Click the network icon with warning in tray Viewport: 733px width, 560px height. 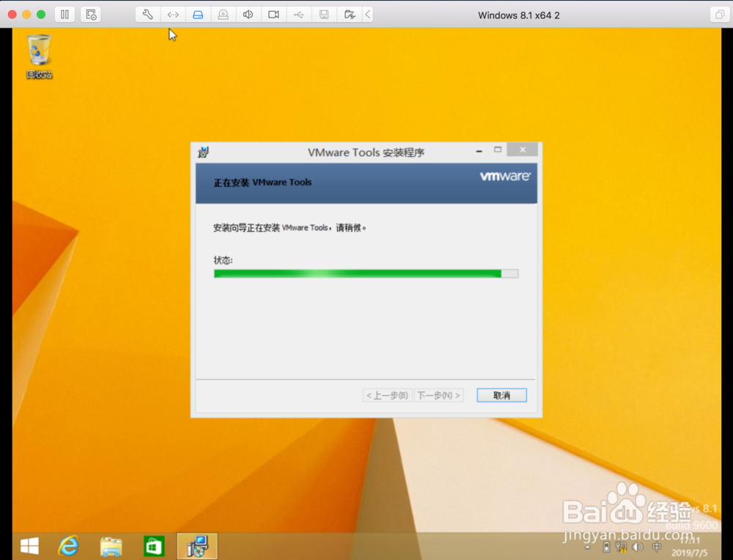[619, 548]
